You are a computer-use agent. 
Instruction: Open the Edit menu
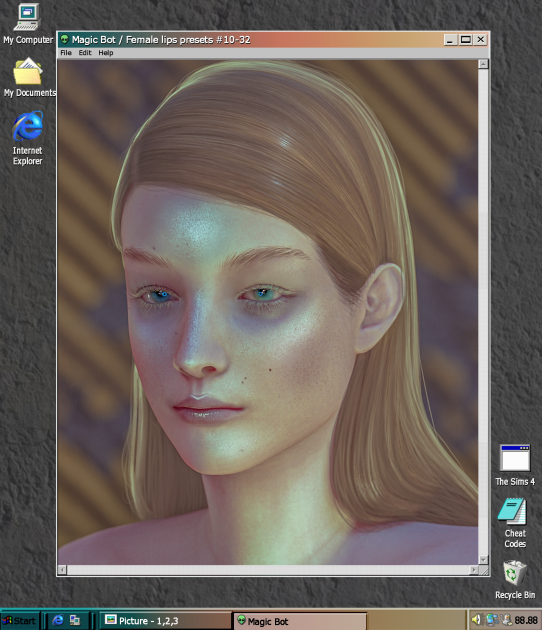(85, 53)
